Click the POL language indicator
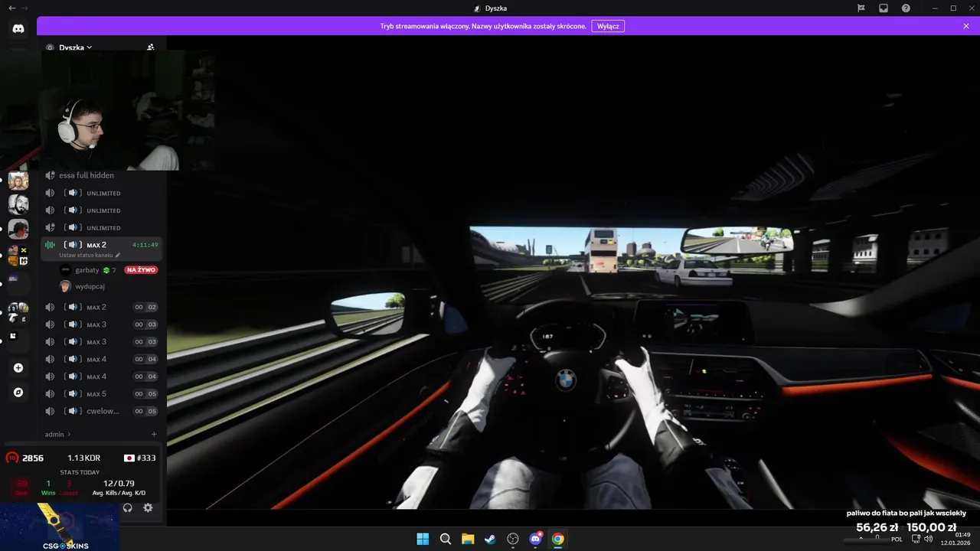980x551 pixels. pos(897,539)
